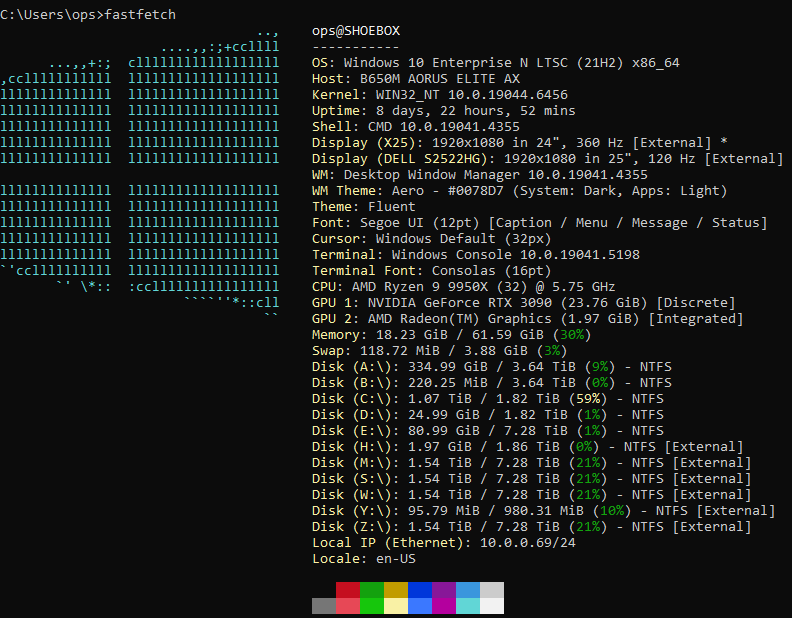Screen dimensions: 792x618
Task: Click the 'Disk (Y:\)' line
Action: [x=543, y=510]
